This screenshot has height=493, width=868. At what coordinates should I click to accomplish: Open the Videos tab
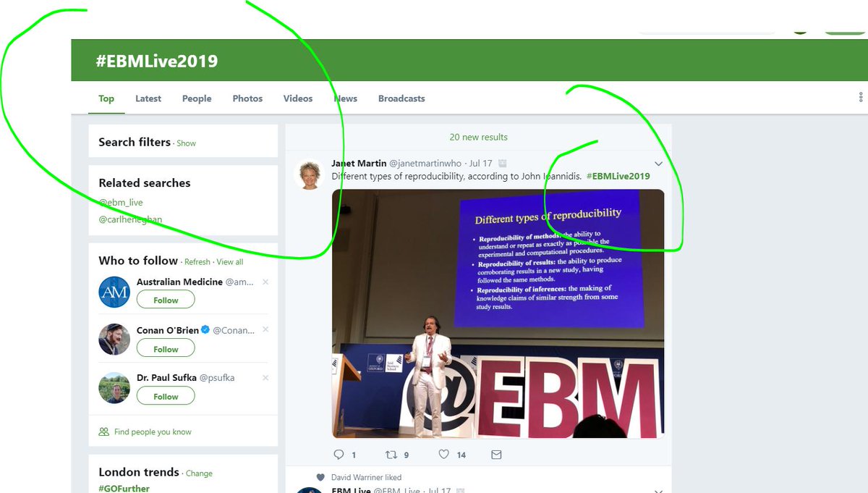coord(298,98)
